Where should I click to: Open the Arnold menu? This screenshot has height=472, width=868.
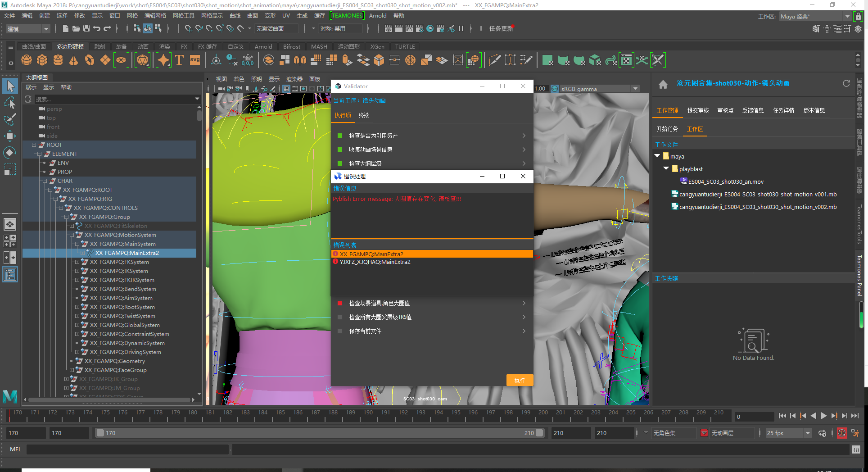378,16
